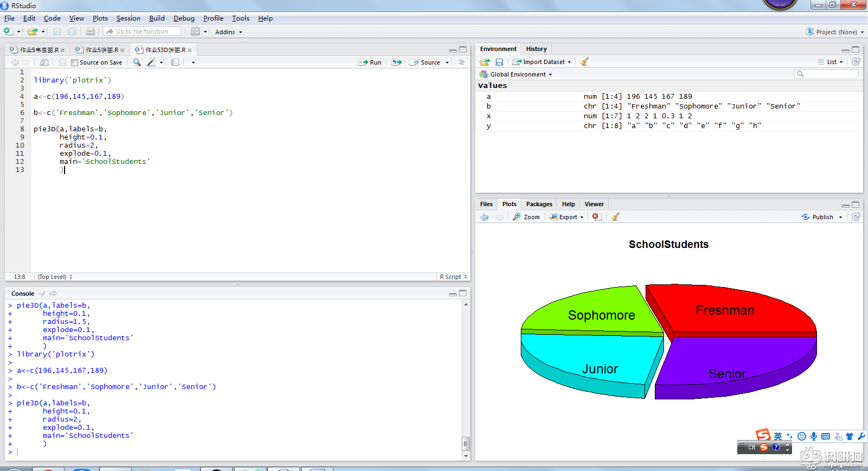Switch to the Files tab
The image size is (868, 471).
coord(487,204)
